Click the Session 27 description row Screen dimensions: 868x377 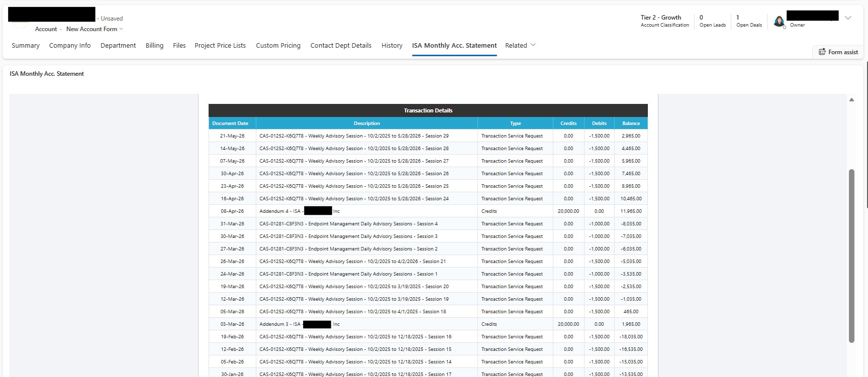pyautogui.click(x=367, y=161)
